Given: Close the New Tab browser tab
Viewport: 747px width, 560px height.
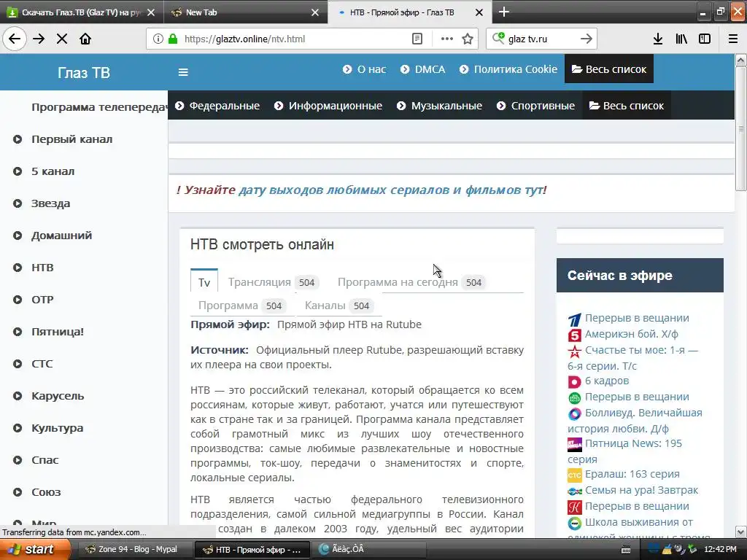Looking at the screenshot, I should click(x=315, y=12).
